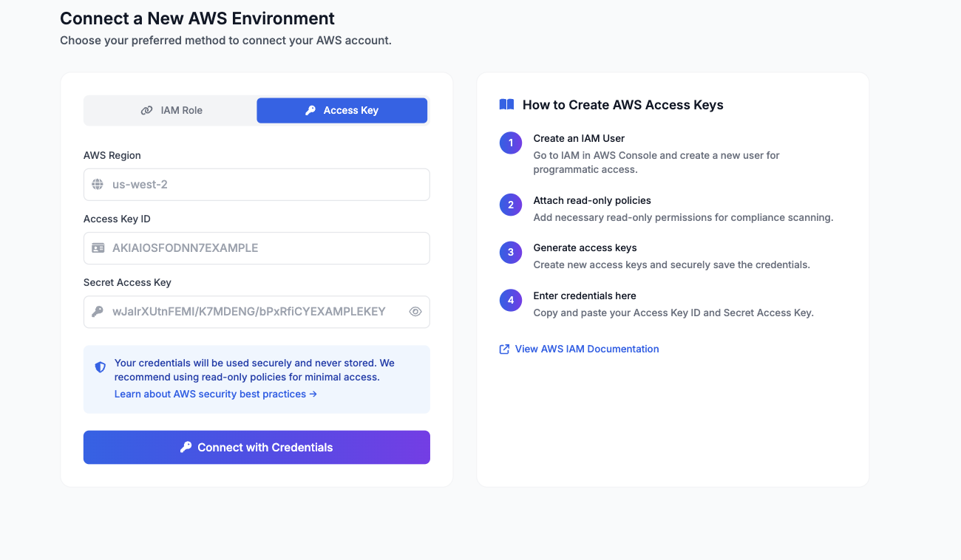Image resolution: width=961 pixels, height=560 pixels.
Task: Open Learn about AWS security best practices link
Action: 216,395
